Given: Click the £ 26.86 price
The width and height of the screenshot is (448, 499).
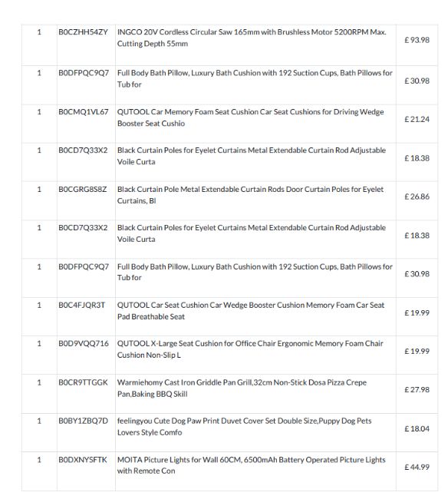Looking at the screenshot, I should coord(417,197).
